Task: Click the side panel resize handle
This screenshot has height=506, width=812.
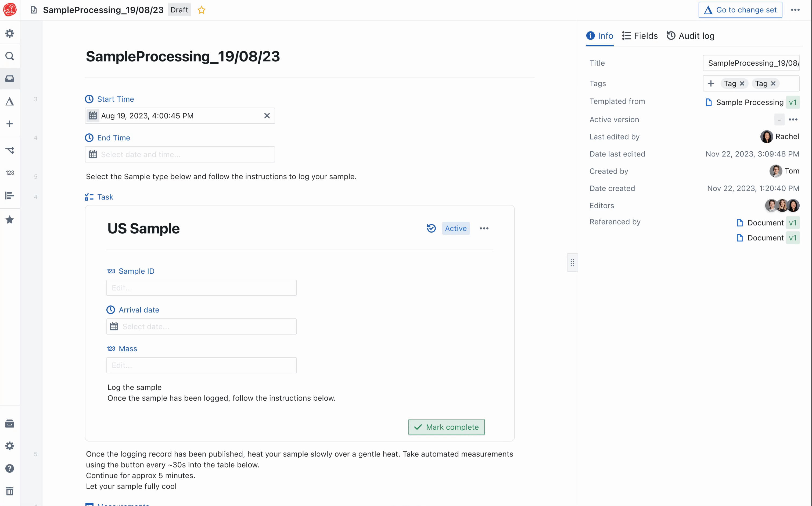Action: pyautogui.click(x=572, y=263)
